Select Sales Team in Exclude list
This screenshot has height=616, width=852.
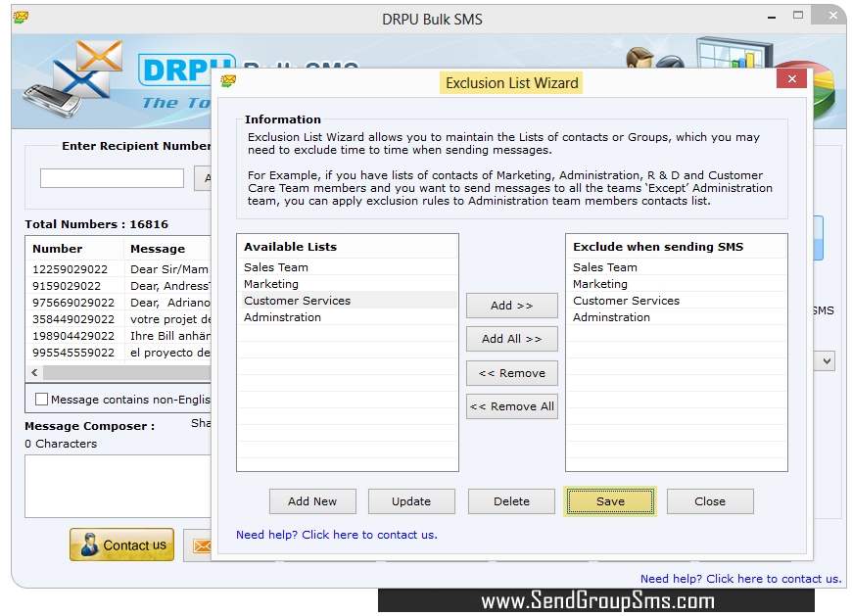tap(677, 267)
